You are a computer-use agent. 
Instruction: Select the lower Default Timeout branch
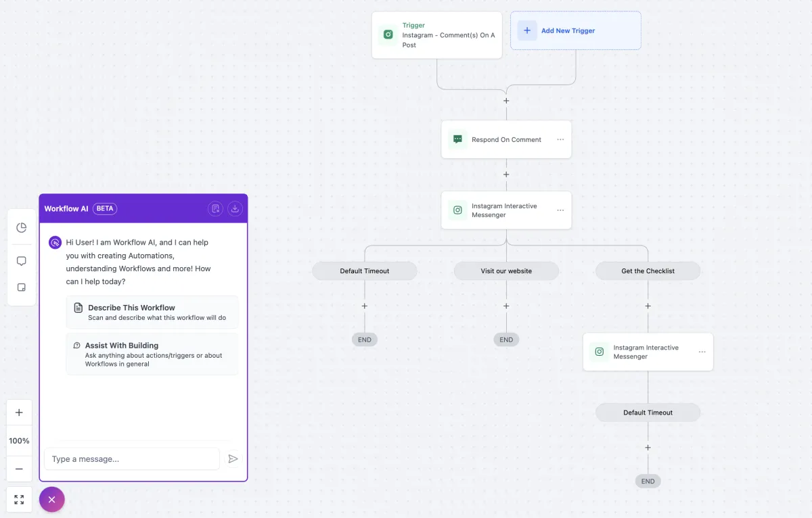(x=648, y=413)
